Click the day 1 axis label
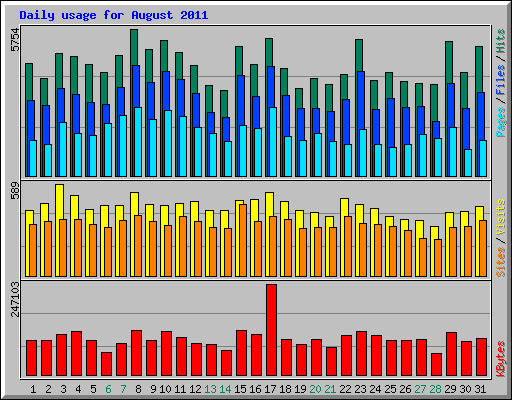The height and width of the screenshot is (400, 512). coord(33,389)
